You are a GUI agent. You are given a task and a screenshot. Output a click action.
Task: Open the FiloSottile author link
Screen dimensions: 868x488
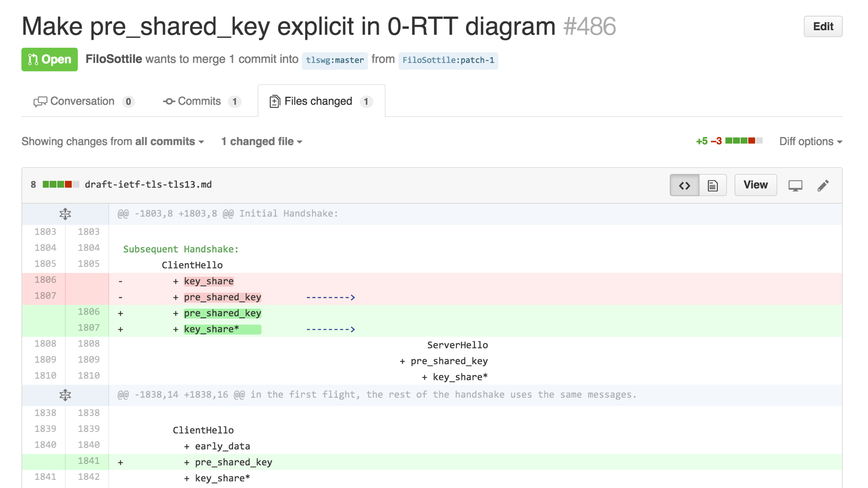(113, 59)
